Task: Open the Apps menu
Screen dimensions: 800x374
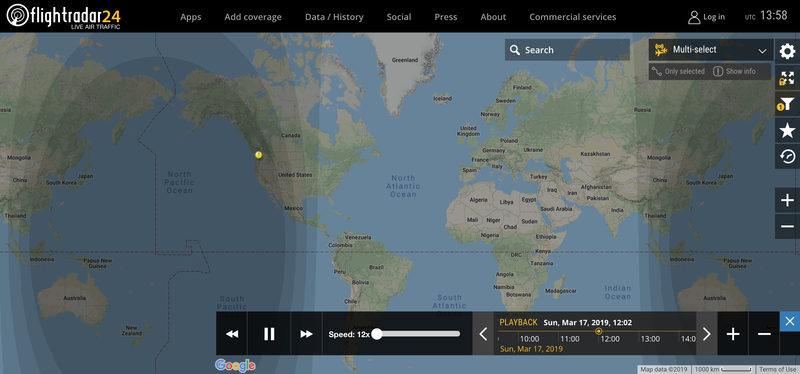Action: [191, 17]
